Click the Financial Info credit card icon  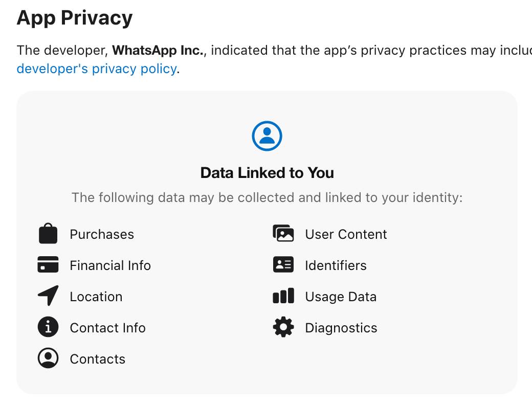(x=48, y=264)
